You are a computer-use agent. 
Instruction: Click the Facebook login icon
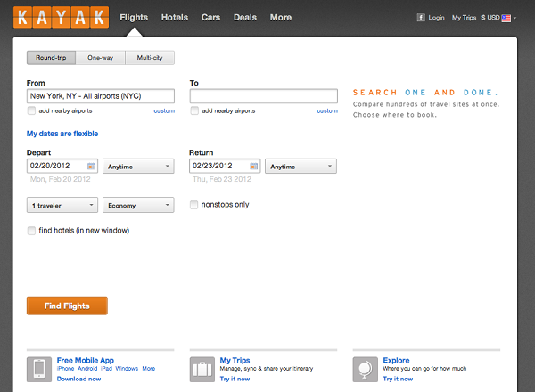pos(421,18)
